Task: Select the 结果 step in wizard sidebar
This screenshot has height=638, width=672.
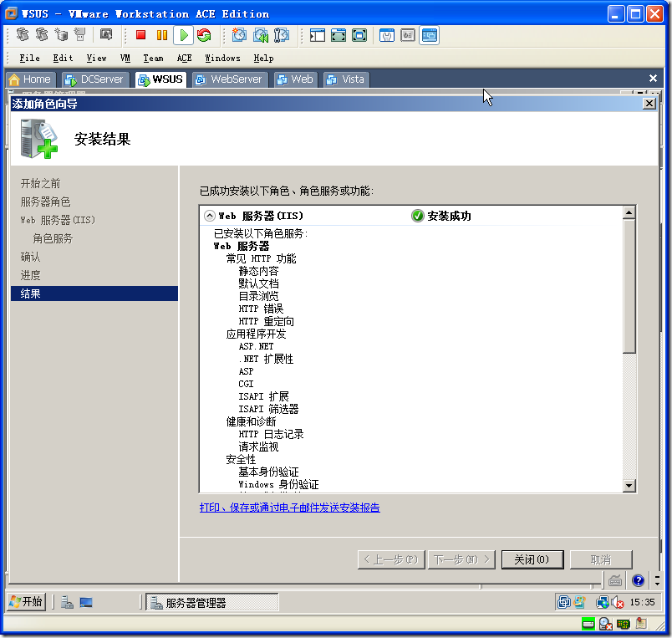Action: click(x=94, y=293)
